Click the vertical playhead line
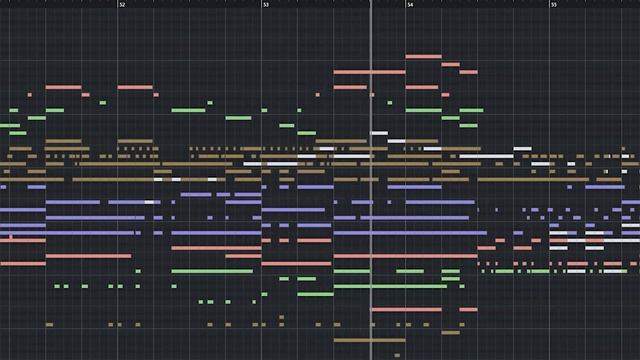640x360 pixels. click(x=371, y=180)
